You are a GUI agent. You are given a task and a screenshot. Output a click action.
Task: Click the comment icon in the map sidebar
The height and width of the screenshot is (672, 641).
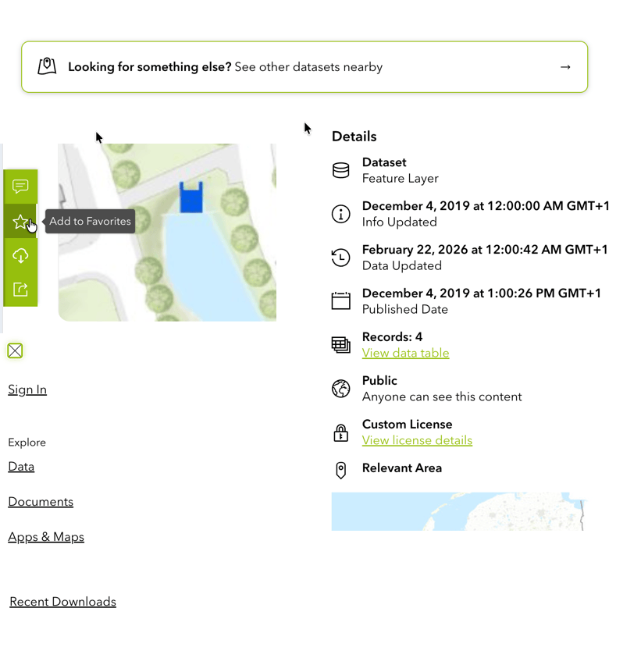tap(20, 187)
